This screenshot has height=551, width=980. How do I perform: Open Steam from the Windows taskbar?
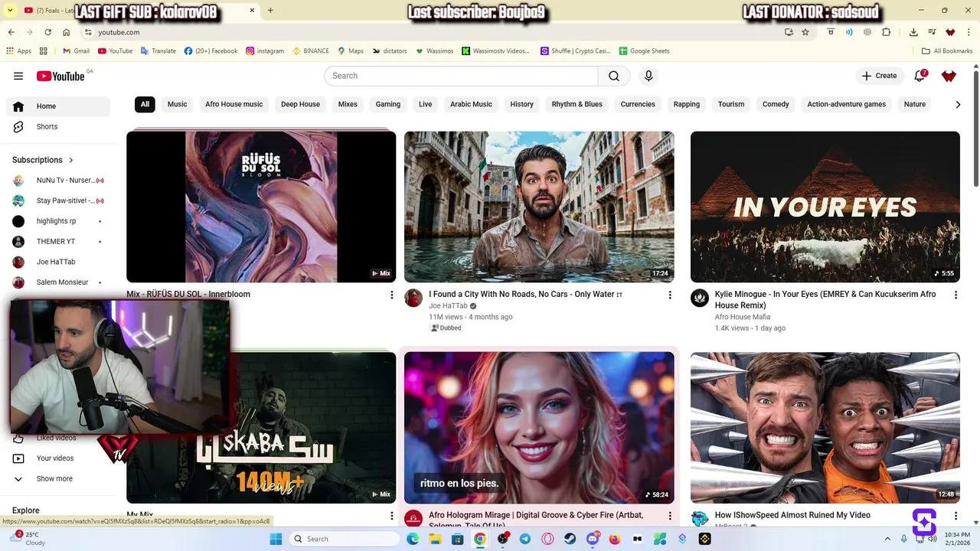click(x=570, y=539)
